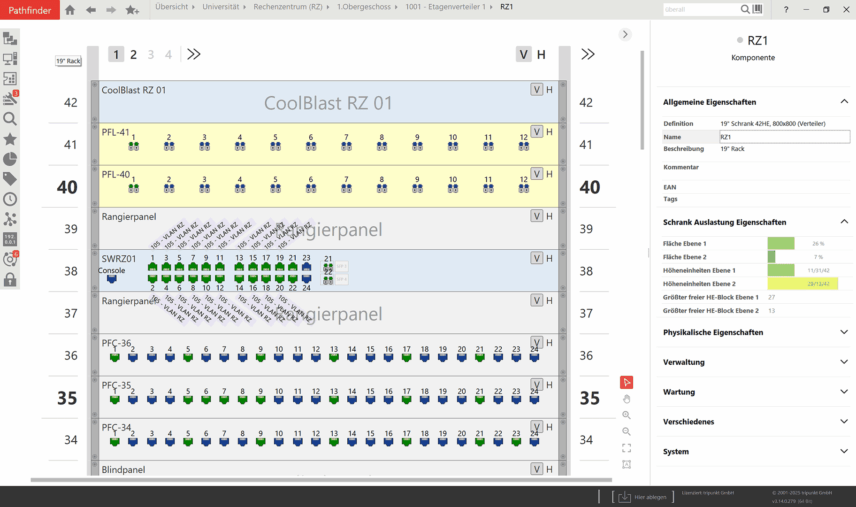Click the Name input field containing RZ1
Screen dimensions: 856x507
click(769, 137)
